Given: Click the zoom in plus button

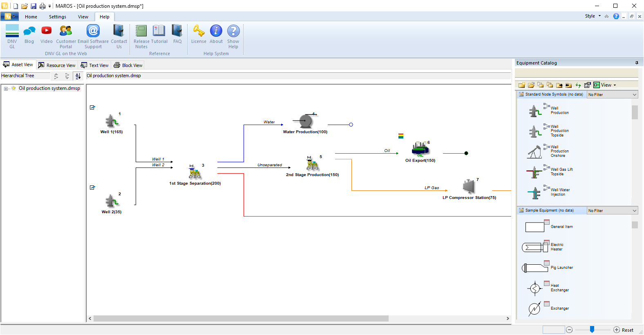Looking at the screenshot, I should click(x=617, y=330).
